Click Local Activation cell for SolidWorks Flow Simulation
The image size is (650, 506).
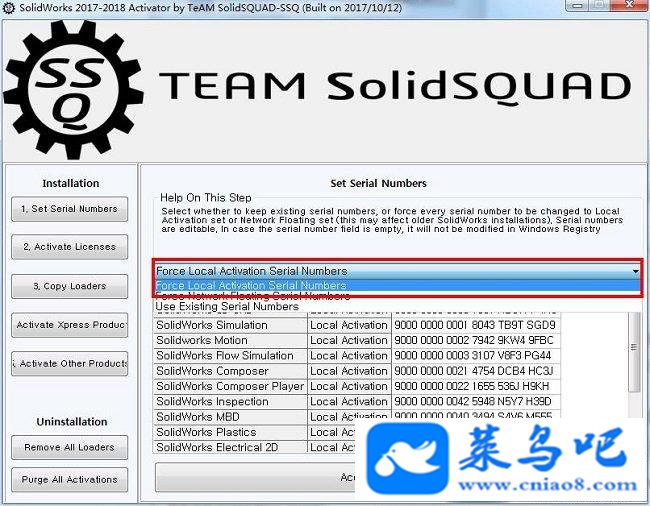[x=349, y=356]
